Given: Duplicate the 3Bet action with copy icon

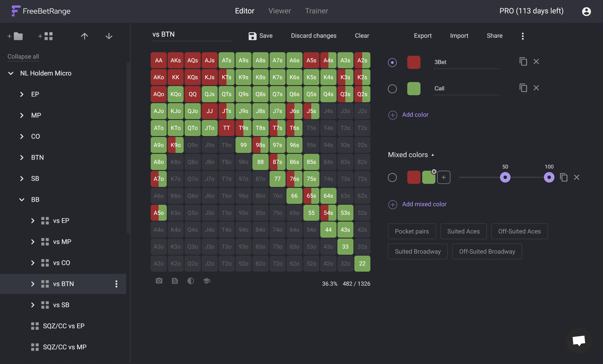Looking at the screenshot, I should (523, 61).
